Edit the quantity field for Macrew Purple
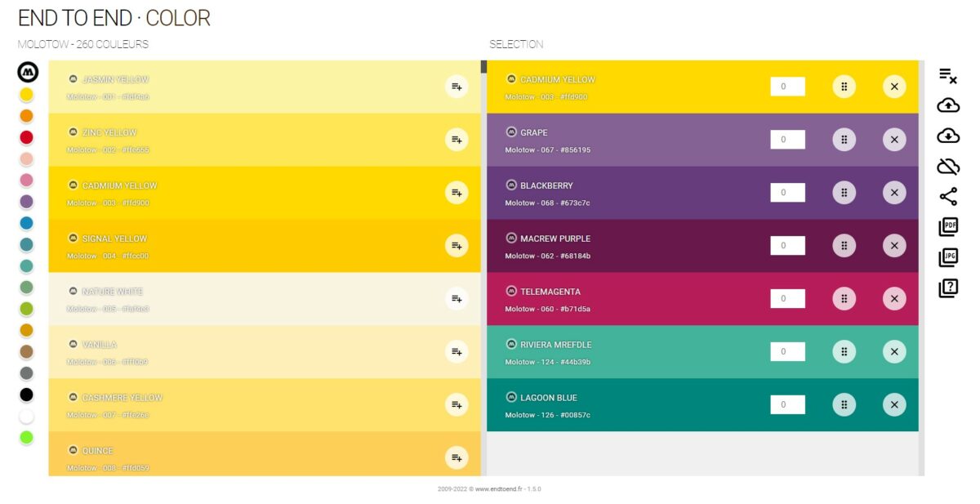Screen dimensions: 980x504 (787, 246)
